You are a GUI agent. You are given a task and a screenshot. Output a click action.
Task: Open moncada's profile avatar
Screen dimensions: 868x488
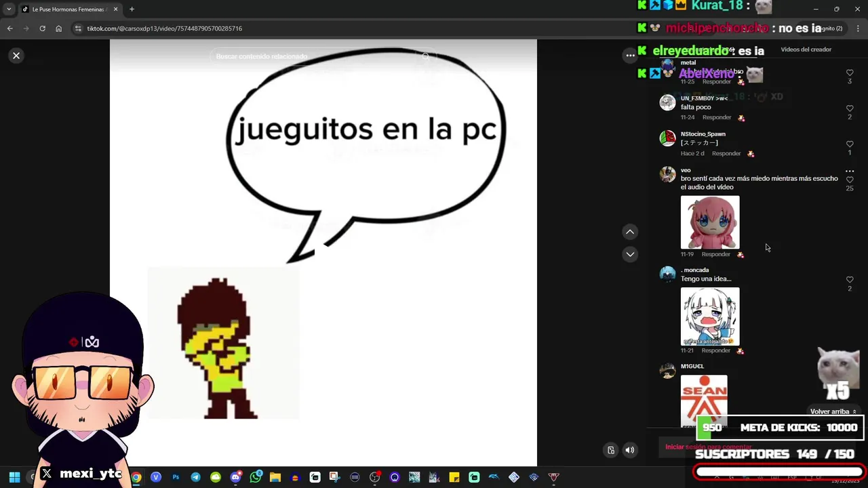point(668,274)
